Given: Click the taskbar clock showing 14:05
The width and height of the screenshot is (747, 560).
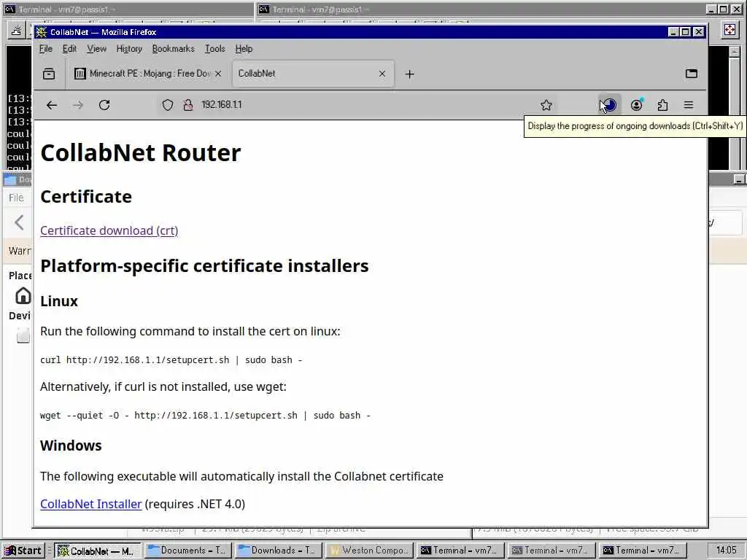Looking at the screenshot, I should (726, 551).
